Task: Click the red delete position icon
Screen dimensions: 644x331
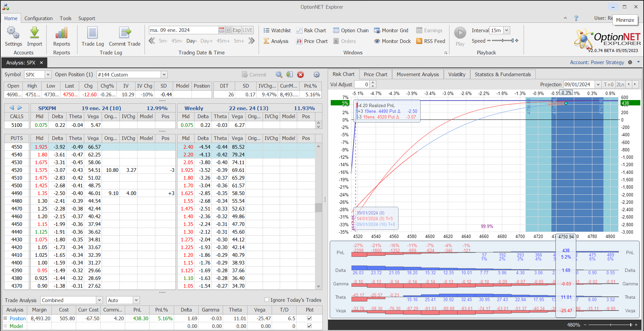Action: tap(301, 75)
